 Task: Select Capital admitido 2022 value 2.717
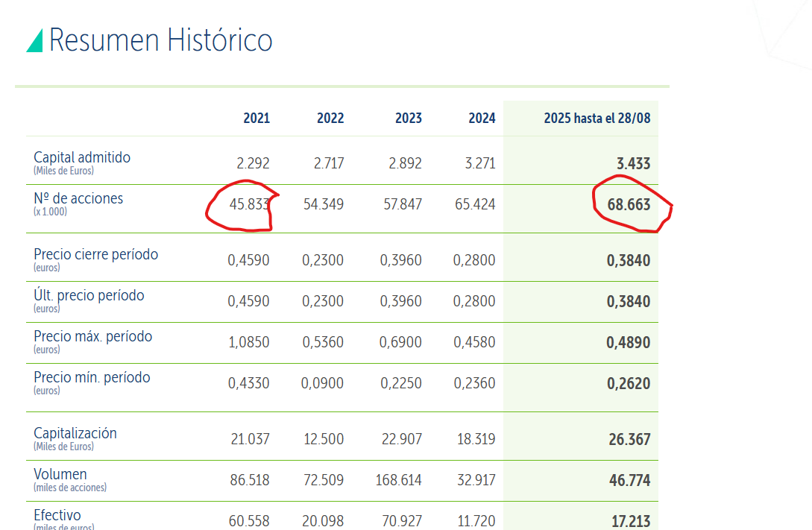(329, 163)
